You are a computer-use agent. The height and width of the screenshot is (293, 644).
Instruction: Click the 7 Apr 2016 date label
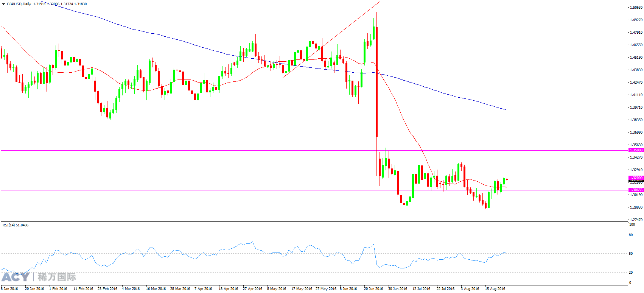[203, 288]
